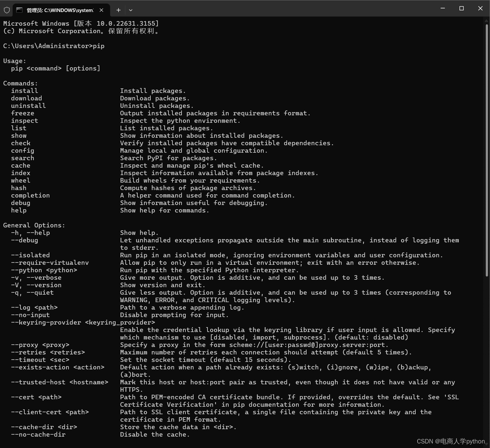Screen dimensions: 490x448
Task: Click the install command entry
Action: pos(24,91)
